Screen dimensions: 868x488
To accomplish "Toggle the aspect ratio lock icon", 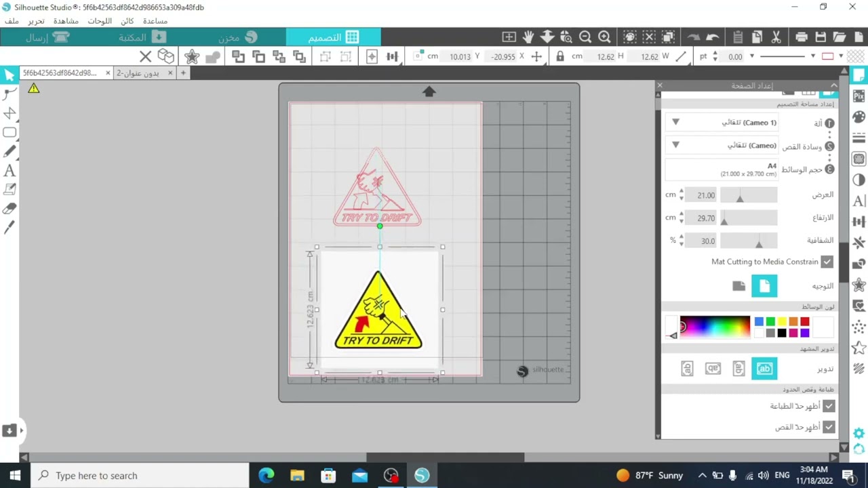I will [560, 56].
